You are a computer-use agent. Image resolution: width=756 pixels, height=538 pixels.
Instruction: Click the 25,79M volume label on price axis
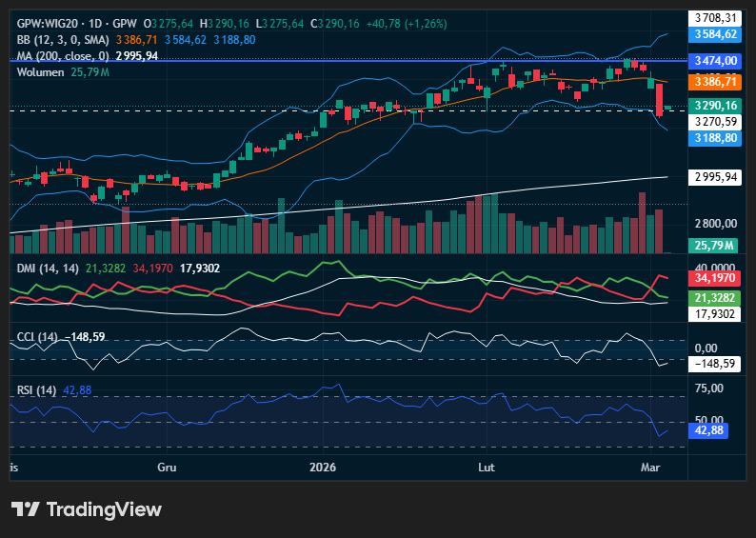(x=714, y=246)
